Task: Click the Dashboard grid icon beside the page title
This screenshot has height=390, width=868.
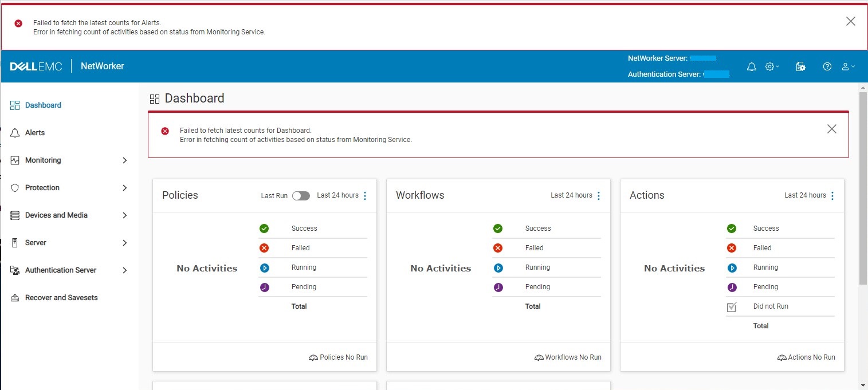Action: pos(155,98)
